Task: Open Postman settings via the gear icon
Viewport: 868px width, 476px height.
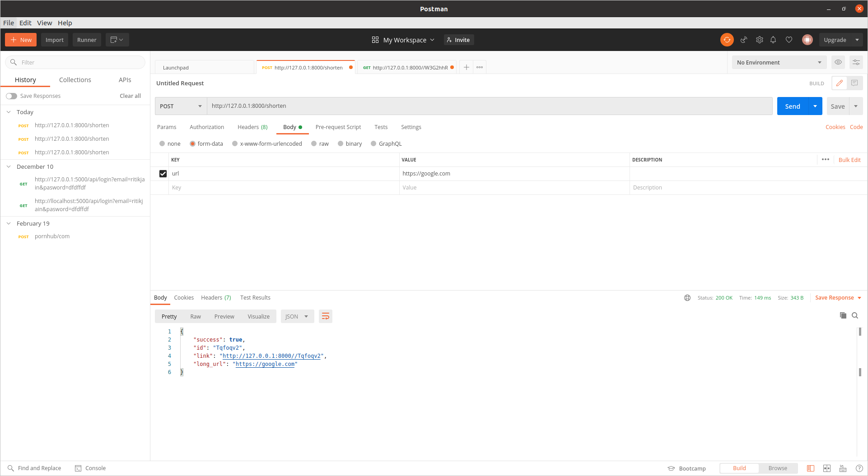Action: pos(759,40)
